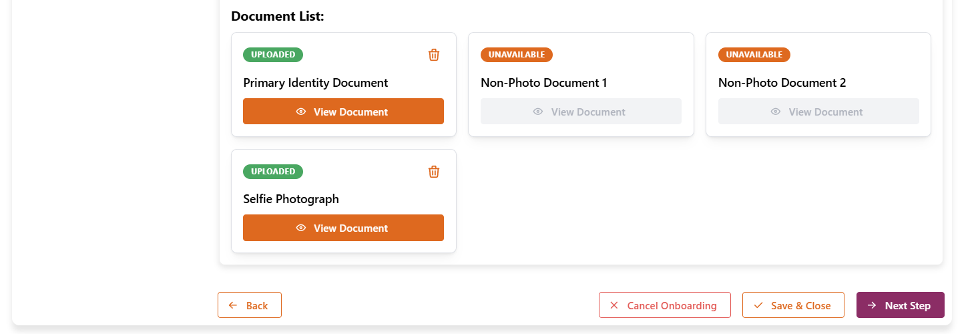Proceed using the Next Step button
This screenshot has width=980, height=334.
(x=900, y=305)
